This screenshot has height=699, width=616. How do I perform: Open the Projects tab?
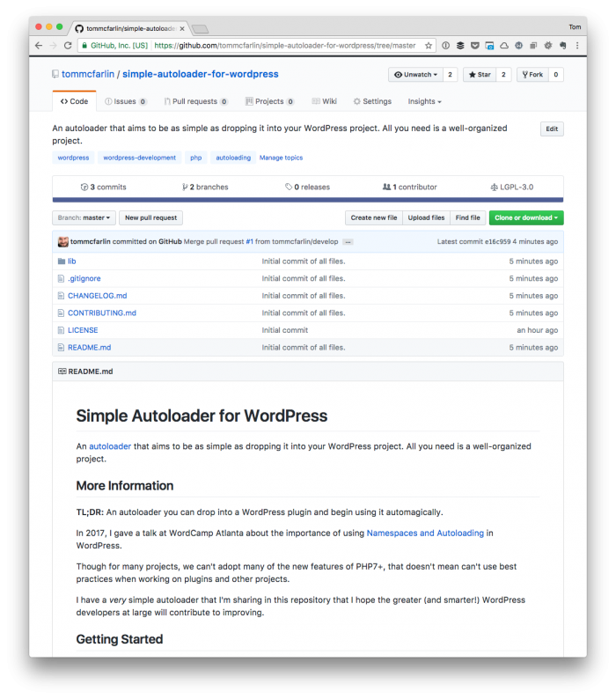point(269,101)
